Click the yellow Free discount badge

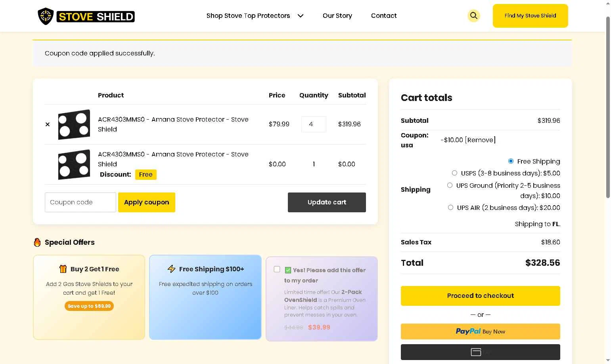coord(146,175)
